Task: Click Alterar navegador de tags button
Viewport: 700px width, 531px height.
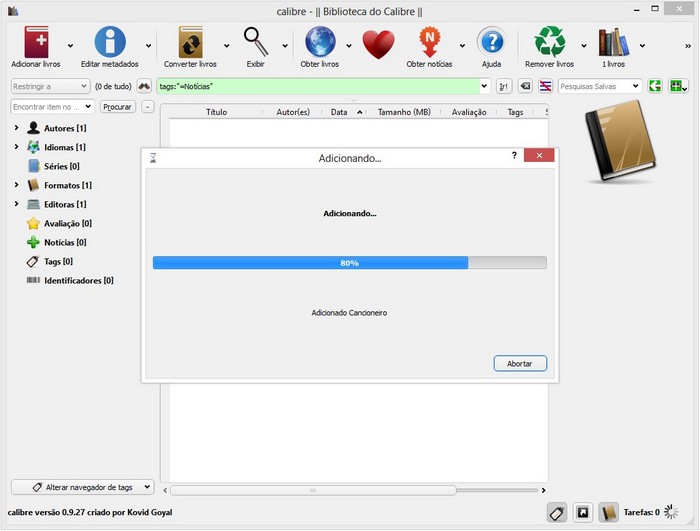Action: [83, 487]
